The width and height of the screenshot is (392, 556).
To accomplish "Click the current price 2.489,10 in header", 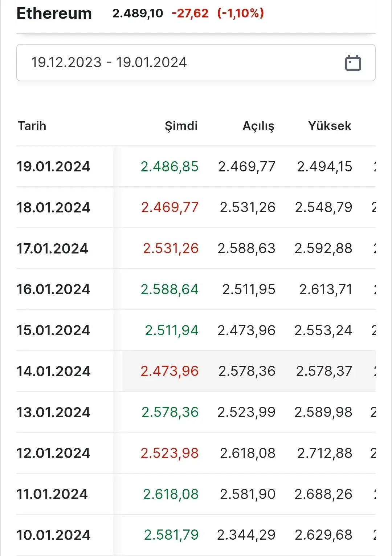I will (138, 13).
